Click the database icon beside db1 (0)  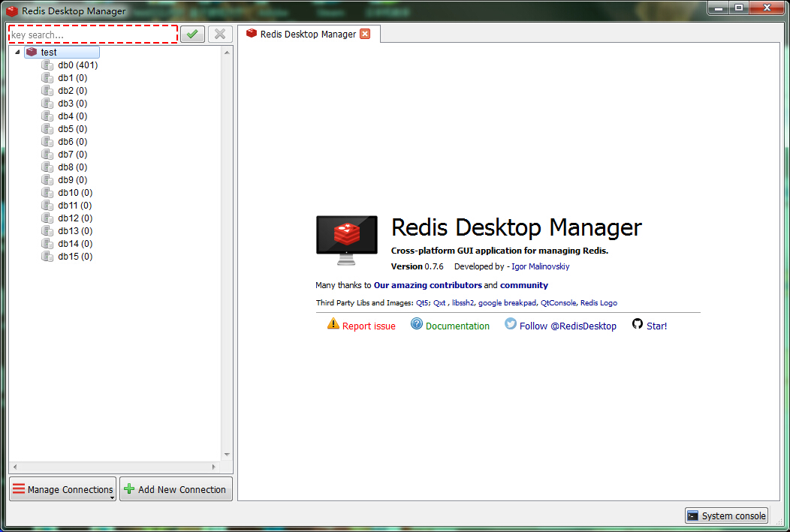pyautogui.click(x=47, y=77)
